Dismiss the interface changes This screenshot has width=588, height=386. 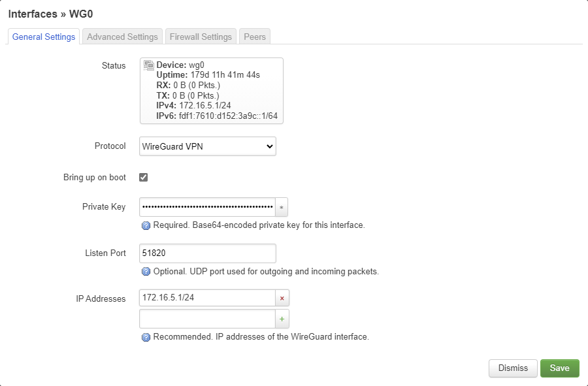pos(513,368)
